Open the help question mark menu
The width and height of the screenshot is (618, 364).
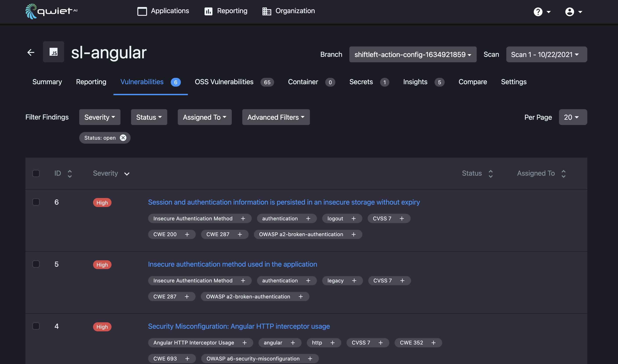click(x=542, y=12)
